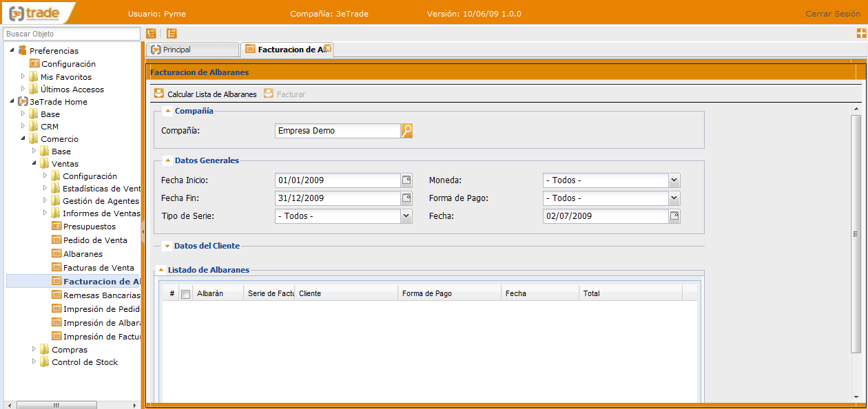Open the Tipo de Serie dropdown
Screen dimensions: 868x409
coord(406,216)
